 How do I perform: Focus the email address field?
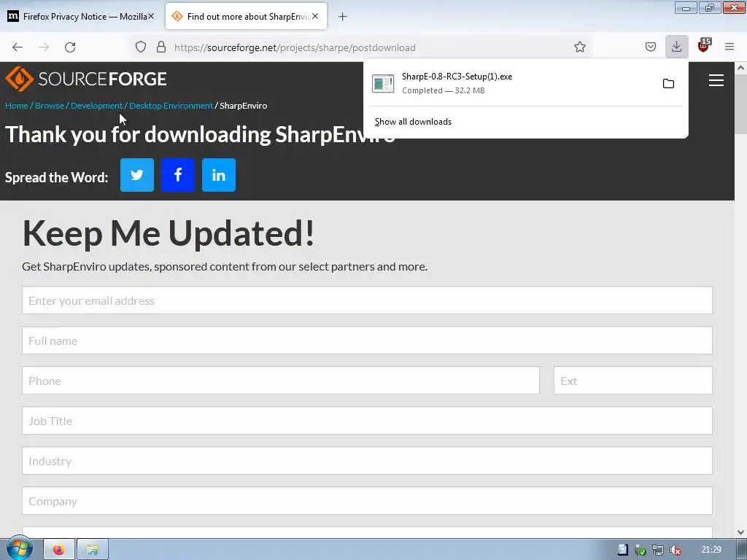367,300
